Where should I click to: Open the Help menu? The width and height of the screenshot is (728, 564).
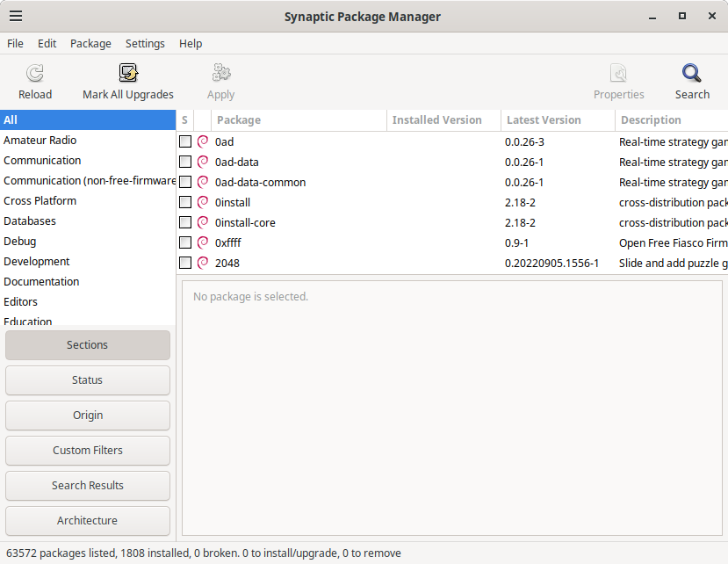pos(191,43)
